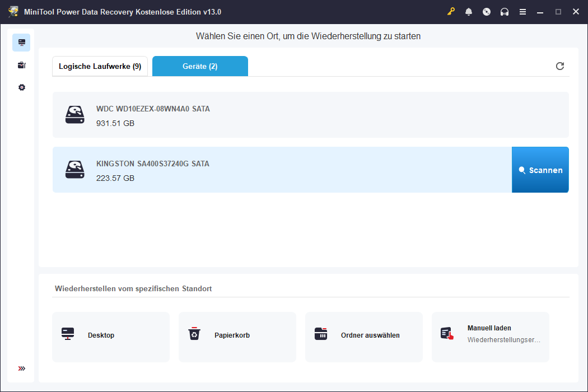Click the 223.57 GB size text
Viewport: 588px width, 392px height.
[x=115, y=178]
